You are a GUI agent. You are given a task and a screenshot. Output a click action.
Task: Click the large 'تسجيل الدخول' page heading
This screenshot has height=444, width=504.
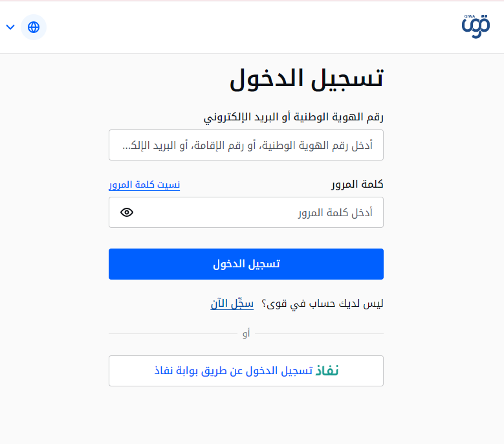(306, 78)
